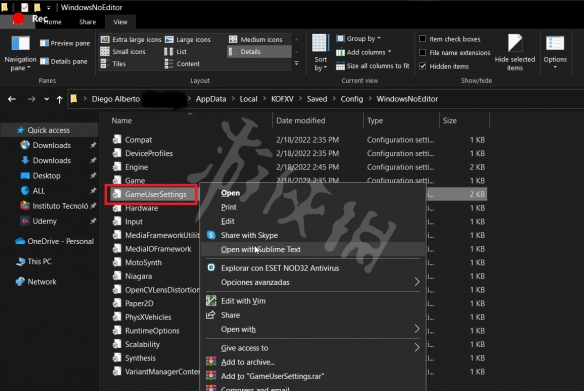Open Group by dropdown

coord(358,38)
